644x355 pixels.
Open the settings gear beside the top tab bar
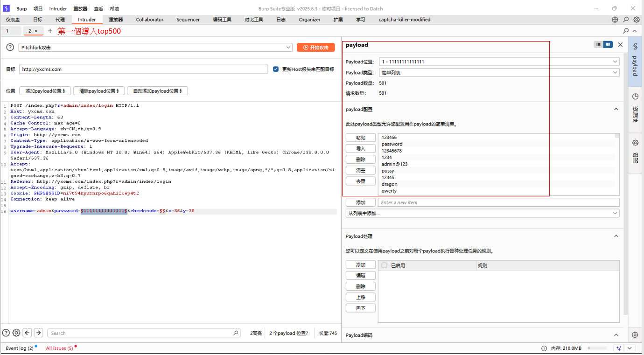click(x=637, y=20)
